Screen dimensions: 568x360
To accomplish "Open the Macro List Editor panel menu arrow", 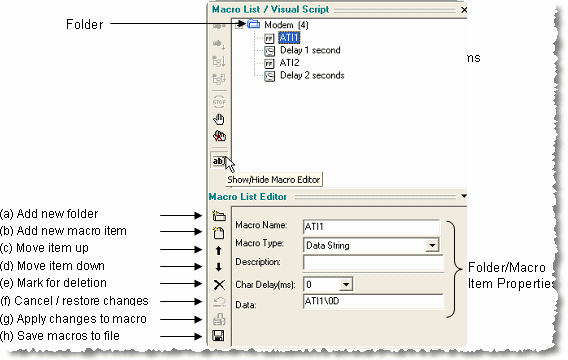I will [x=463, y=196].
